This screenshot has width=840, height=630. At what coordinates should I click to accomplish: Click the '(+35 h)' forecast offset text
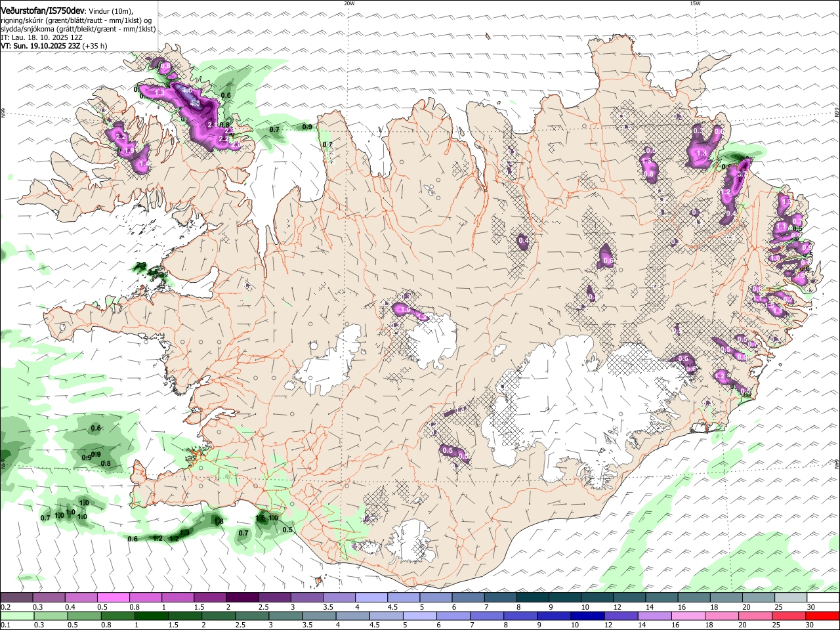(x=95, y=46)
